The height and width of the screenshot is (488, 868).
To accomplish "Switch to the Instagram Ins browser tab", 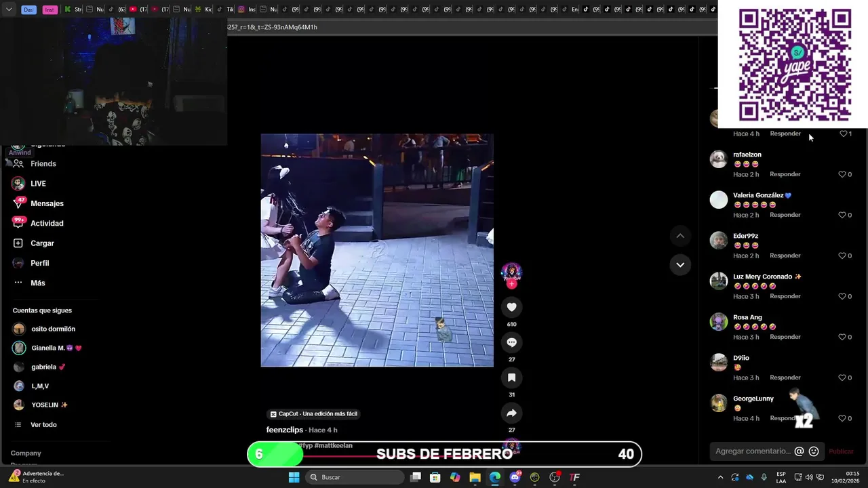I will coord(246,9).
